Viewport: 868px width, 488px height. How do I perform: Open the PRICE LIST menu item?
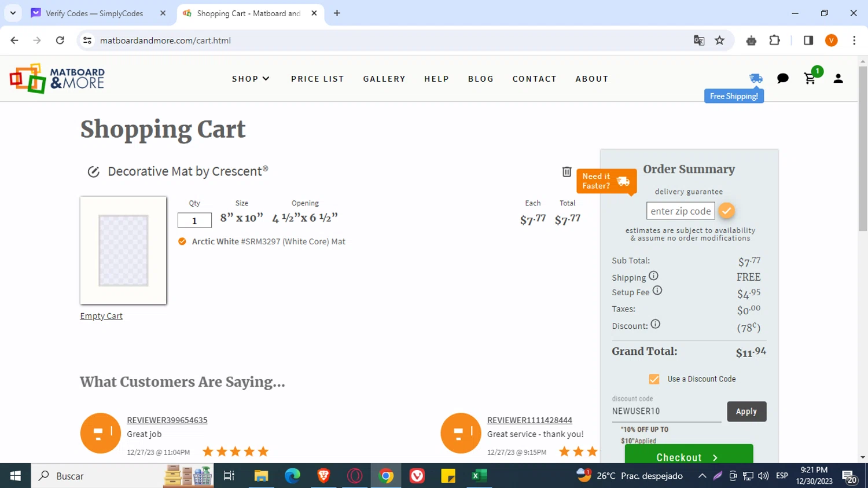coord(318,79)
